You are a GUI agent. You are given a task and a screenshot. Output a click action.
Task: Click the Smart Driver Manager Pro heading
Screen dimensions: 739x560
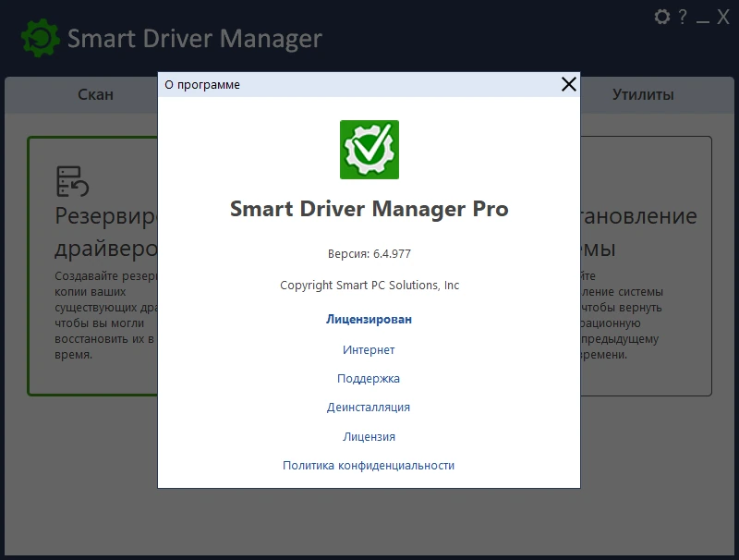369,209
